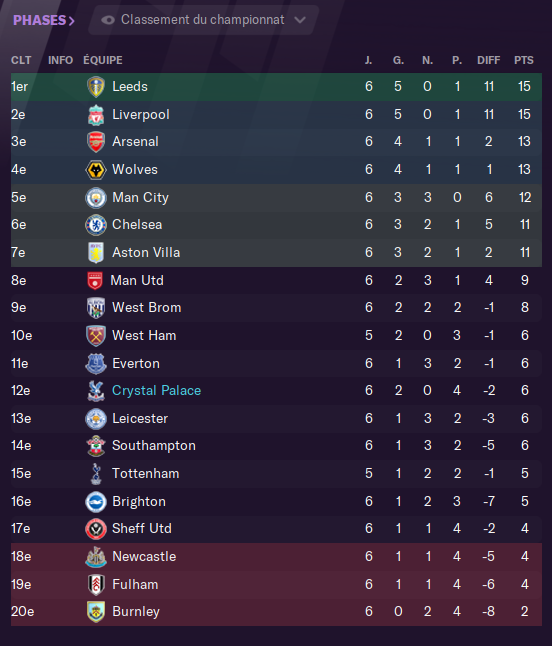The image size is (552, 646).
Task: Sort table by PTS column header
Action: 524,60
